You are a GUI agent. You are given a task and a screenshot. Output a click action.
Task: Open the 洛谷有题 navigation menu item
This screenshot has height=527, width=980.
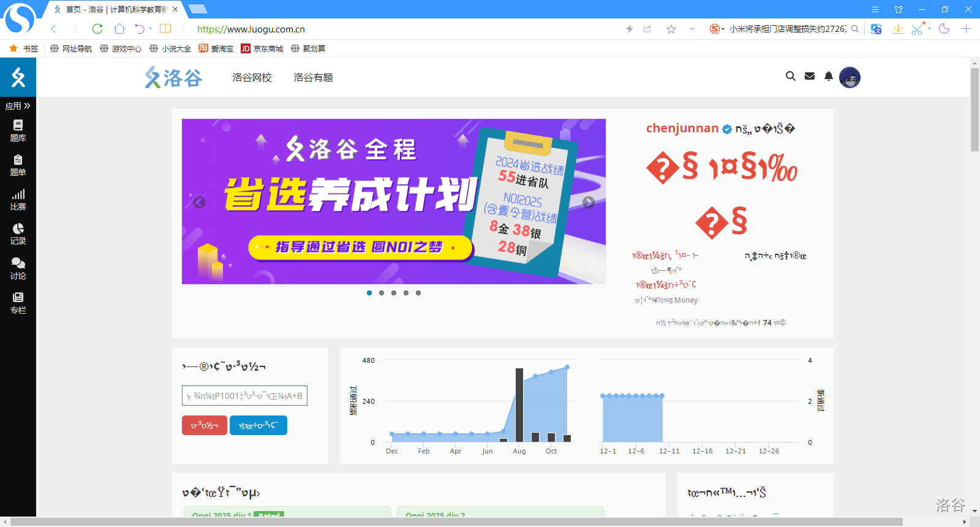313,77
